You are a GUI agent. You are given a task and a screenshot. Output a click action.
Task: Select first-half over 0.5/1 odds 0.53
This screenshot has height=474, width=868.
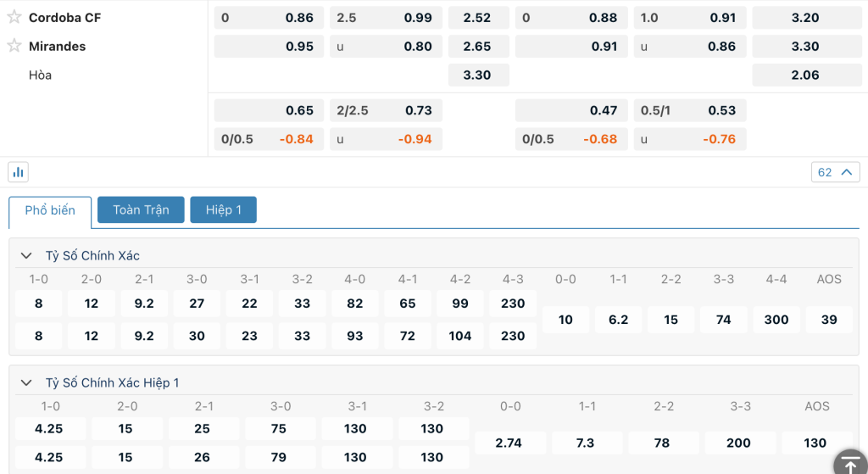click(690, 110)
